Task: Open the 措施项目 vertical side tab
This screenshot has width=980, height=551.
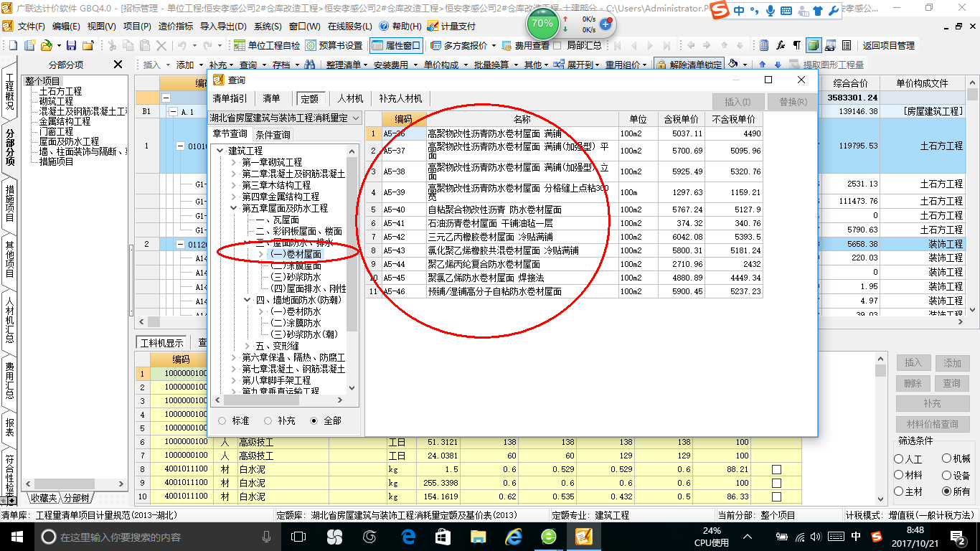Action: [x=9, y=203]
